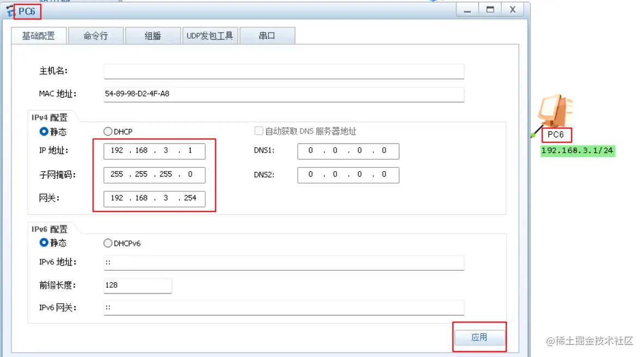Select the DHCPv6 radio button

pyautogui.click(x=108, y=243)
